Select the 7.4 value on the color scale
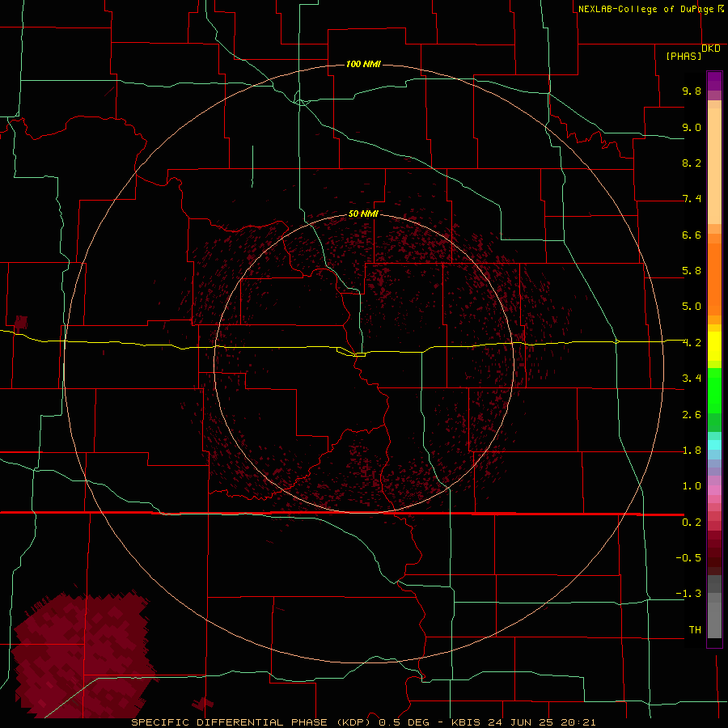The image size is (728, 728). (x=692, y=199)
